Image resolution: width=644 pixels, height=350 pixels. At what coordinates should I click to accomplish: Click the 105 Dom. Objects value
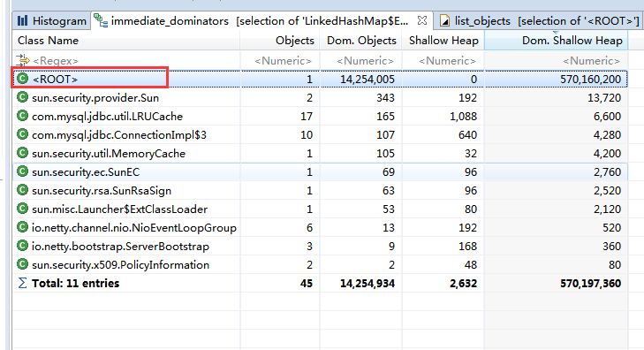pos(385,153)
